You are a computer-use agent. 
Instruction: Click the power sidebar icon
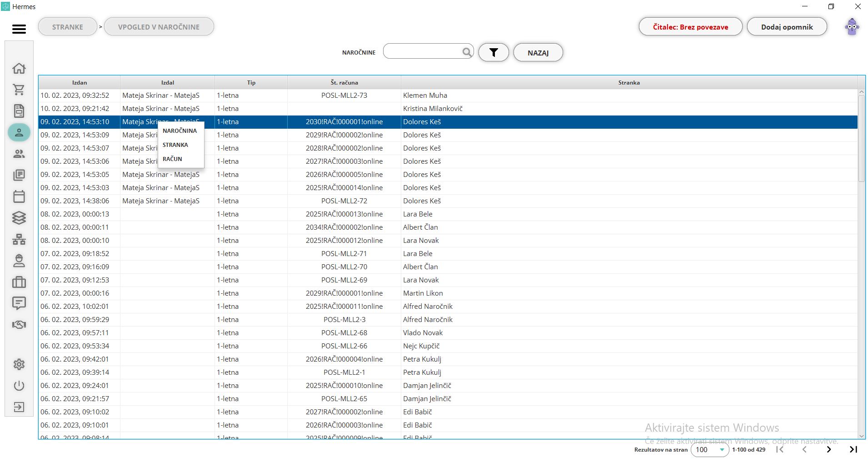tap(19, 386)
